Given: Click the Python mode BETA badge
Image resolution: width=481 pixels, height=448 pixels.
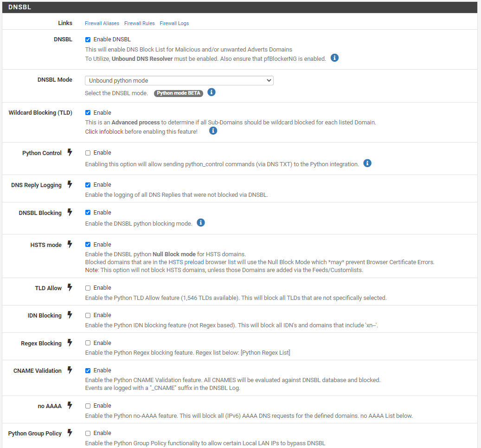Looking at the screenshot, I should [179, 93].
